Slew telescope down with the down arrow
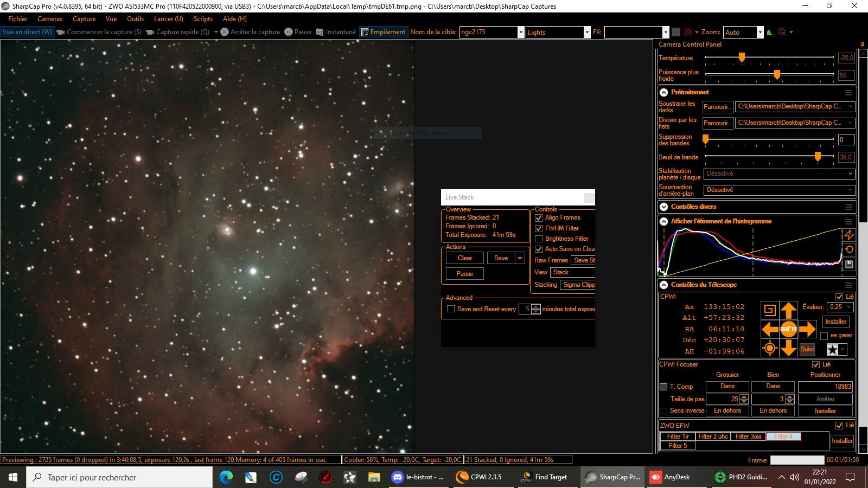Screen dimensions: 868x488 point(788,348)
